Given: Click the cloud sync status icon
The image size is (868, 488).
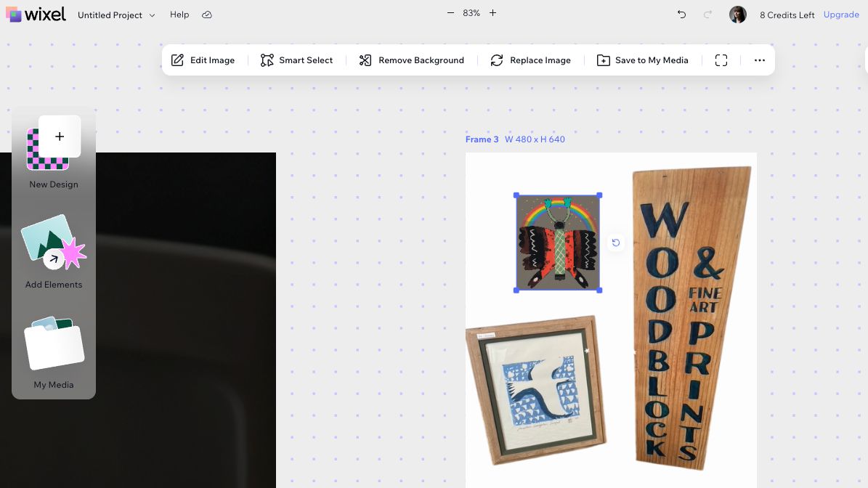Looking at the screenshot, I should tap(207, 15).
